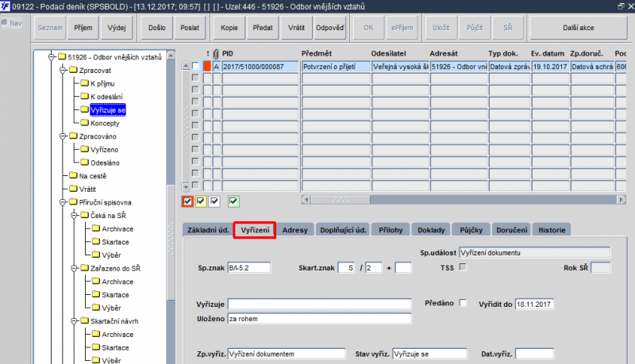The width and height of the screenshot is (635, 364).
Task: Open the Koncepty folder icon
Action: pyautogui.click(x=85, y=123)
